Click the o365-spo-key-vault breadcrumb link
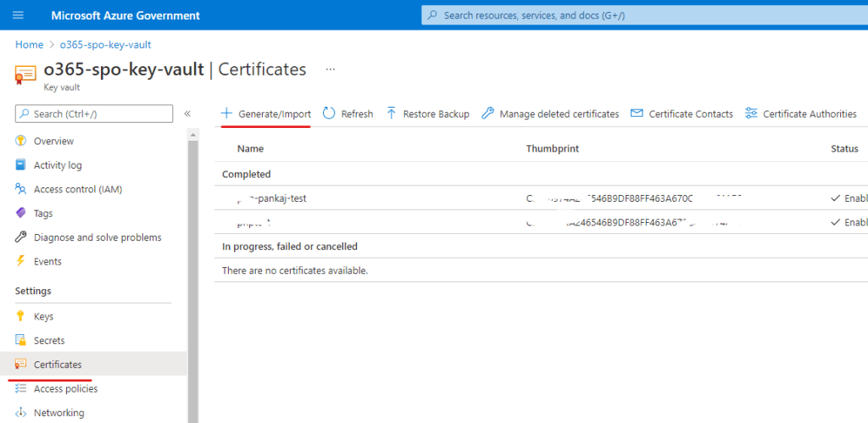The width and height of the screenshot is (868, 423). pos(105,44)
